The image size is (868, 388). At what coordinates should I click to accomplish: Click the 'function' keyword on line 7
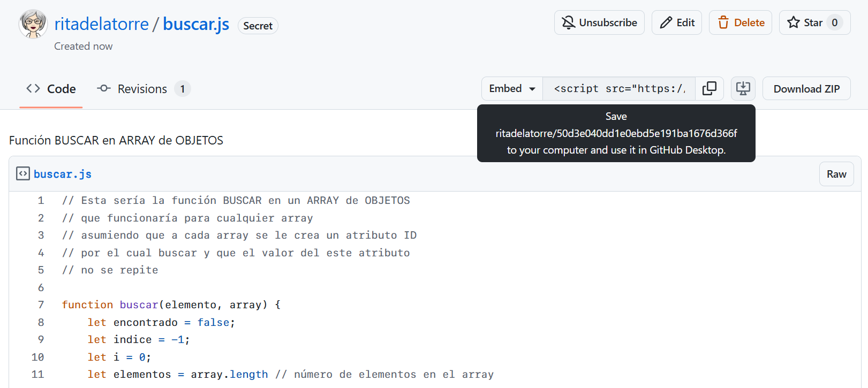pos(87,305)
